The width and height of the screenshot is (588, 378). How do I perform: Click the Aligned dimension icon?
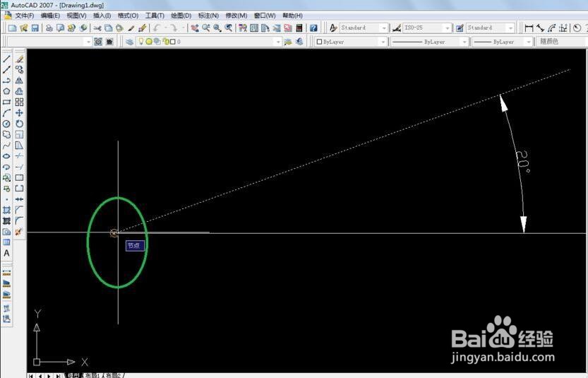tap(540, 28)
